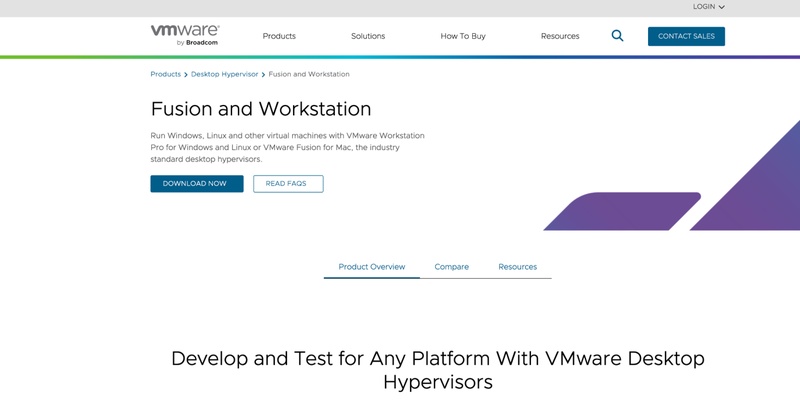Click the Fusion and Workstation page heading
The width and height of the screenshot is (800, 404).
tap(261, 109)
